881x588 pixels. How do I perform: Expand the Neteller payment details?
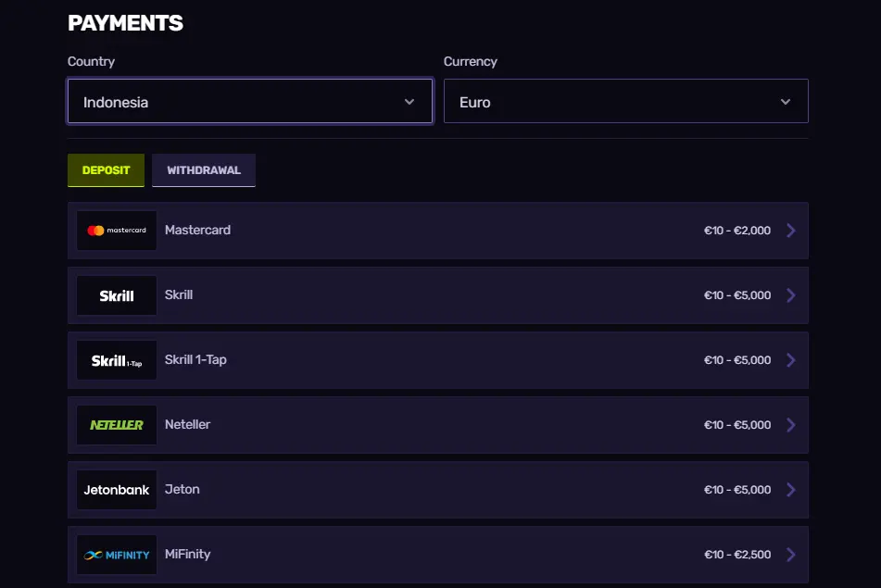pyautogui.click(x=791, y=425)
